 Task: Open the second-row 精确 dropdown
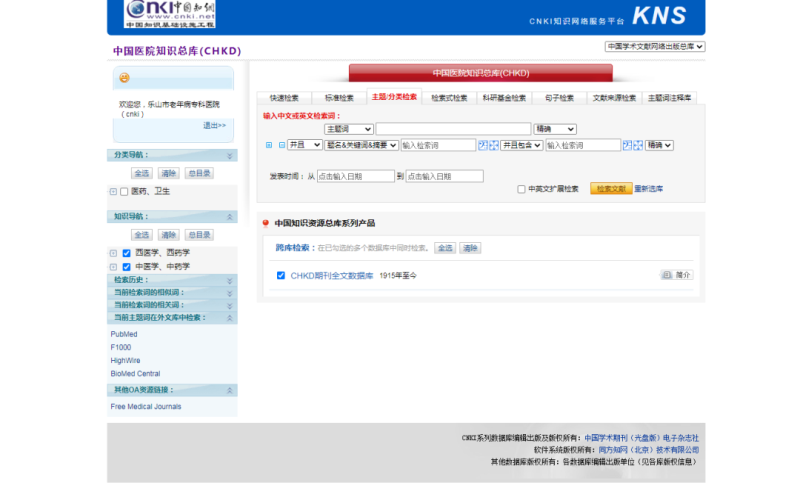tap(659, 145)
